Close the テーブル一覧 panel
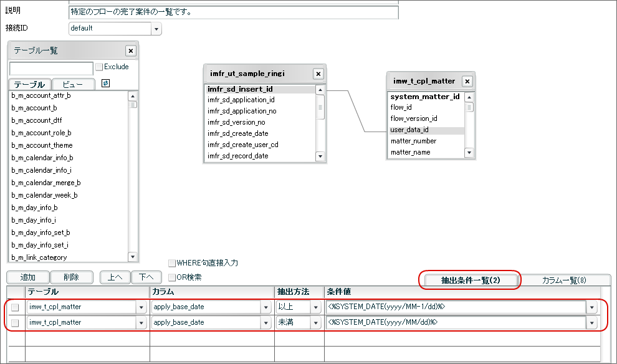This screenshot has height=364, width=617. click(x=131, y=51)
